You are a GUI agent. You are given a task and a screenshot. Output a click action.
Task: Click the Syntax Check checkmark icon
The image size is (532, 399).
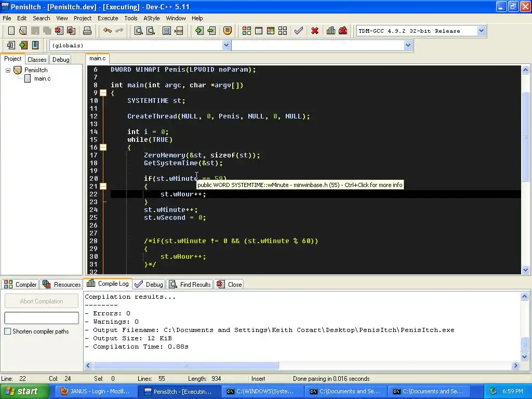coord(299,31)
